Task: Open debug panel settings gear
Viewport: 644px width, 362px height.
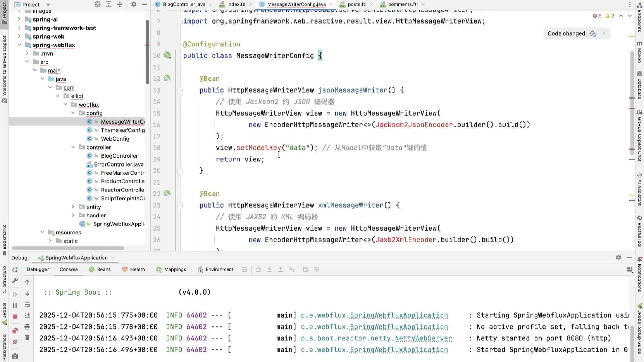Action: (x=618, y=257)
